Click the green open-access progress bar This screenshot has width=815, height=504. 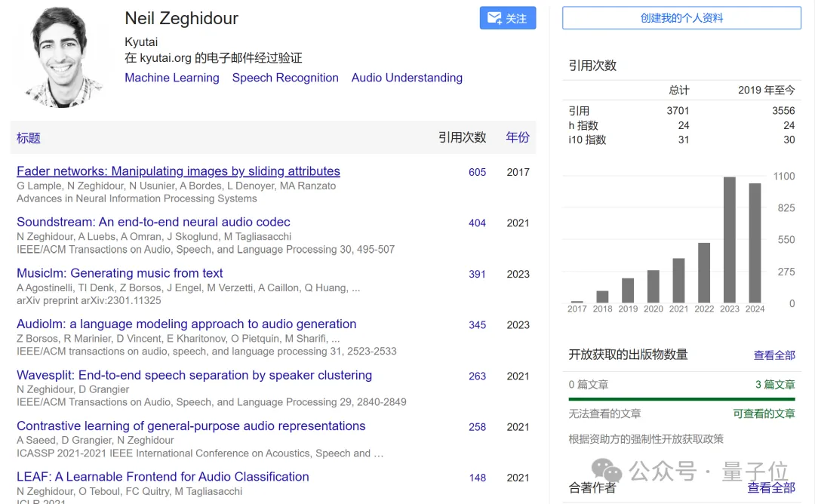point(682,399)
